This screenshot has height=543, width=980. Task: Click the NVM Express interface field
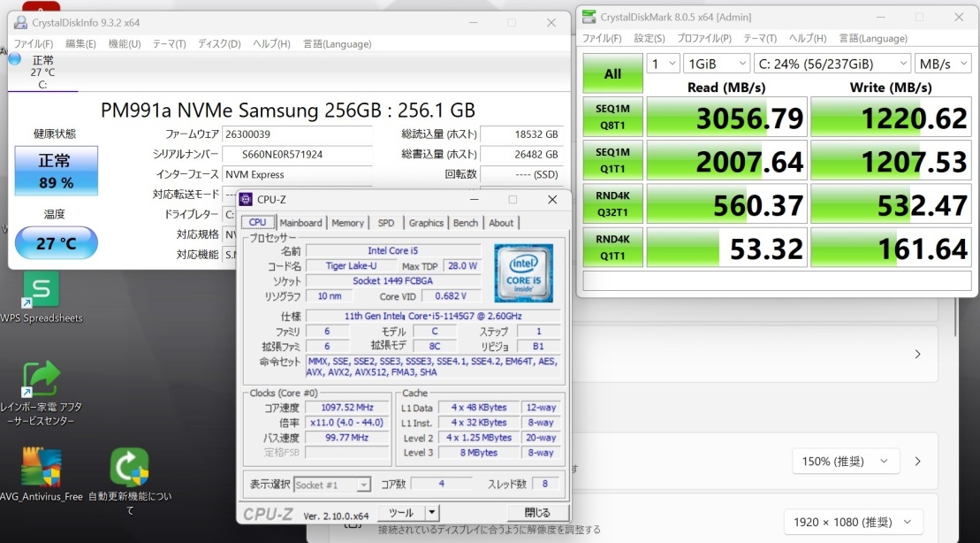(x=298, y=174)
